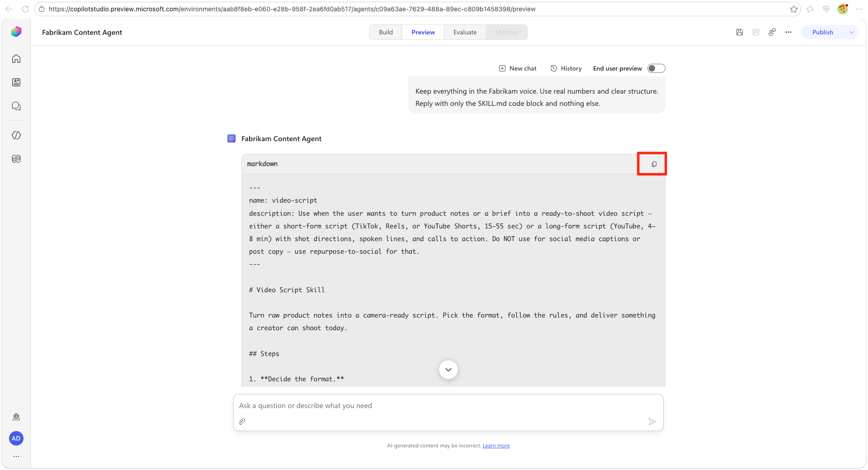The image size is (868, 470).
Task: Switch to the Build tab
Action: (386, 32)
